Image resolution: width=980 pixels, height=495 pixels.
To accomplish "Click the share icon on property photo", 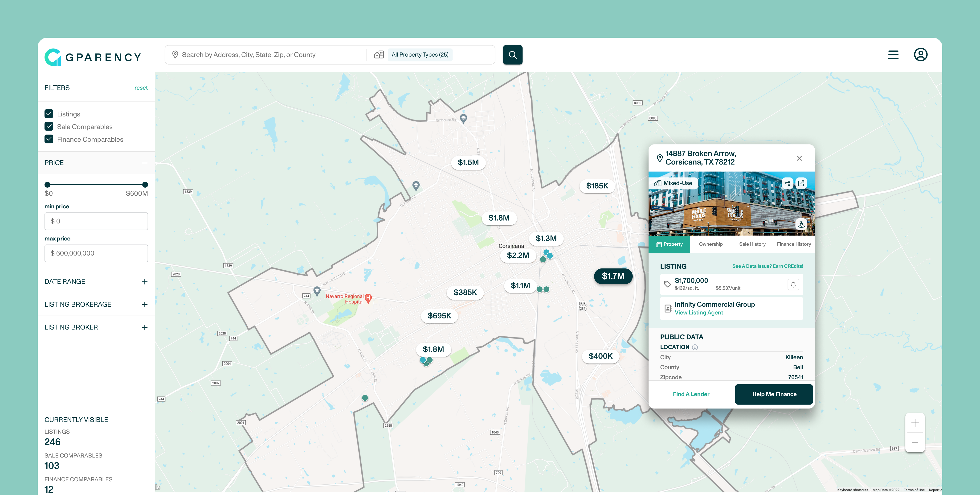I will [788, 183].
